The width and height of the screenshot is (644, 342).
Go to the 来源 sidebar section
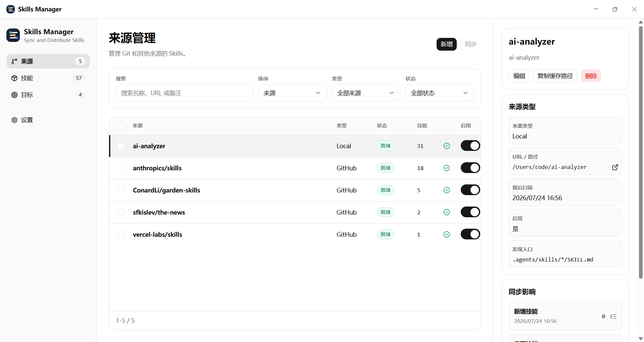(48, 61)
